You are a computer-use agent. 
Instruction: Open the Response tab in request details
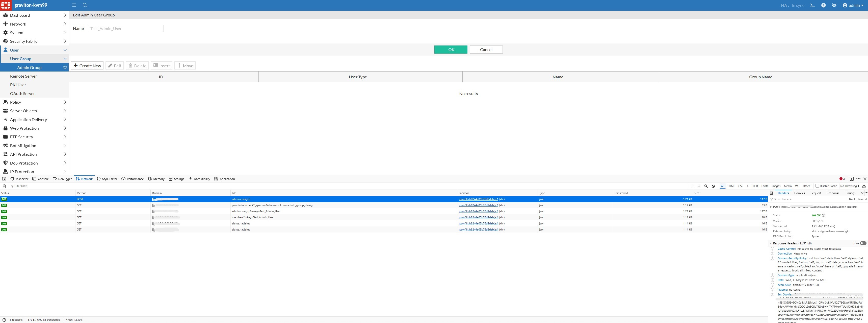point(833,193)
